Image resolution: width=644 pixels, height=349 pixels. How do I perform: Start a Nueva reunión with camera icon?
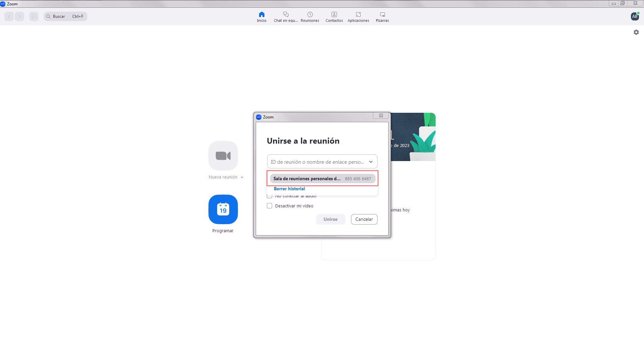223,156
